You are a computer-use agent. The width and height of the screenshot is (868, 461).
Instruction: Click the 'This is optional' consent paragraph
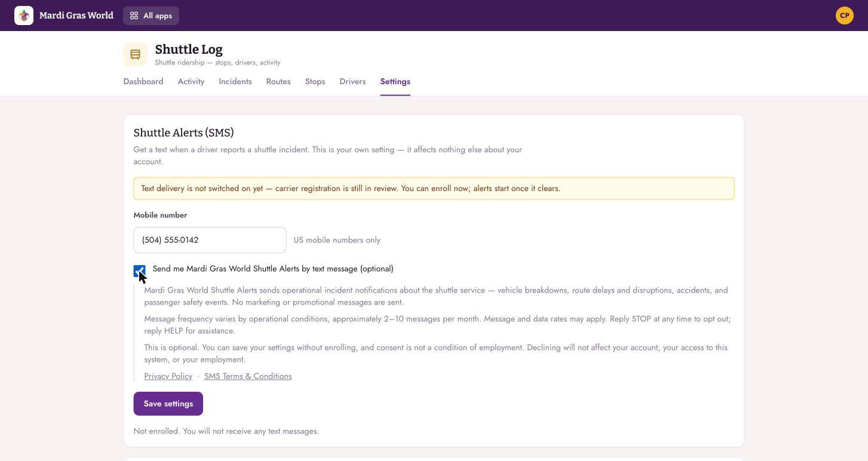pos(436,354)
